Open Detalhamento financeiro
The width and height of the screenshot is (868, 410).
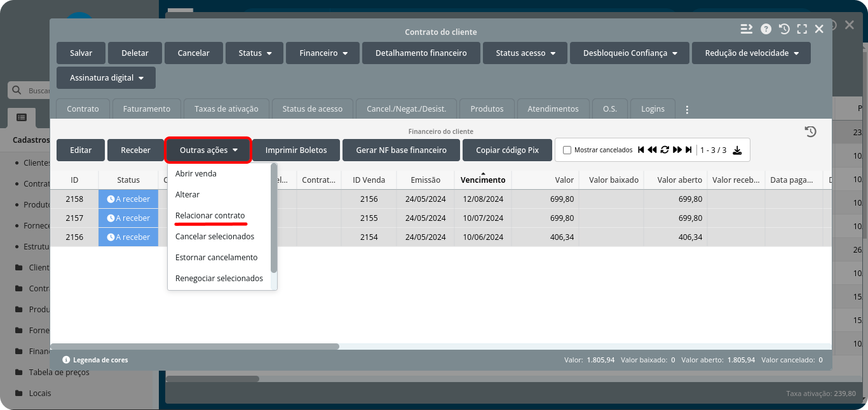click(x=421, y=53)
